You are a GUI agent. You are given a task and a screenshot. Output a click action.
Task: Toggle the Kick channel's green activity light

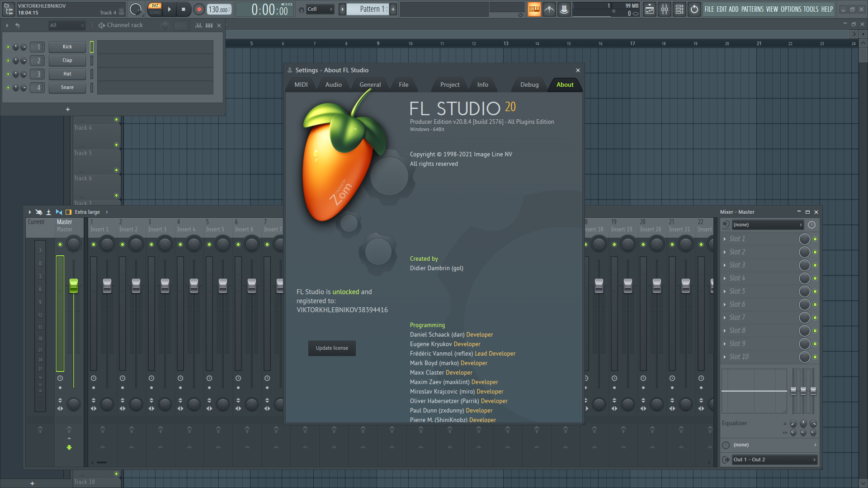(x=7, y=47)
